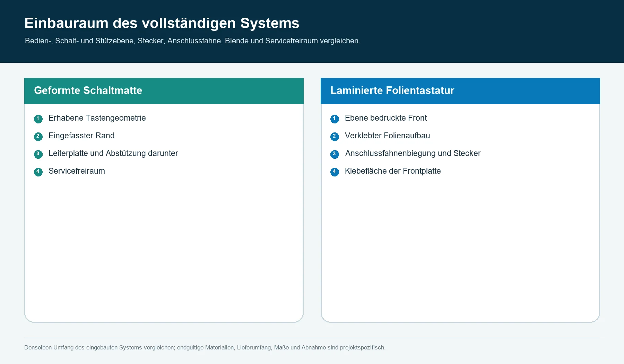Click the 'Laminierte Folientastatur' card header
This screenshot has width=624, height=364.
[x=460, y=91]
